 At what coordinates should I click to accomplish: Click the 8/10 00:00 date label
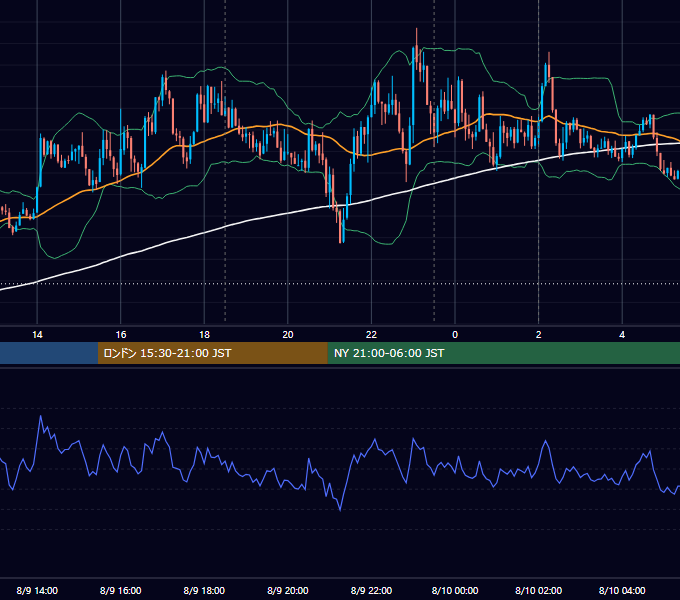coord(455,590)
